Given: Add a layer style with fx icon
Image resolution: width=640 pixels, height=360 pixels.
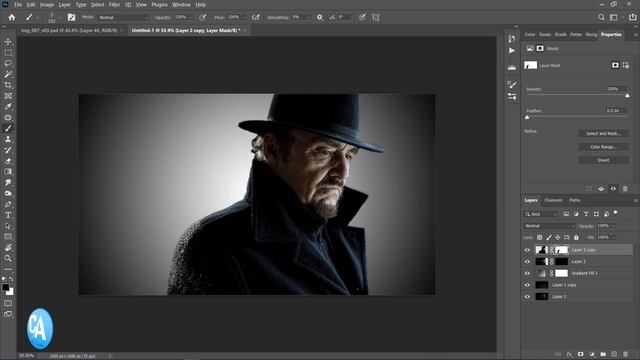Looking at the screenshot, I should click(569, 354).
